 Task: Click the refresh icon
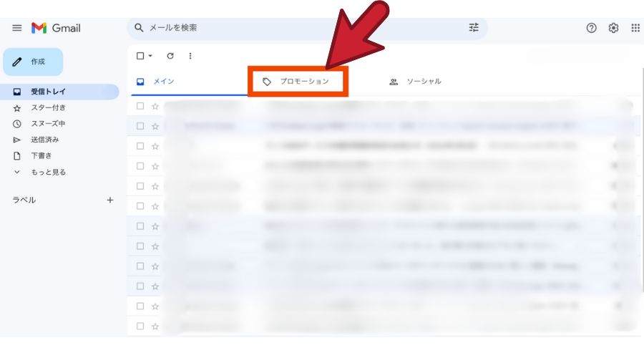(170, 56)
